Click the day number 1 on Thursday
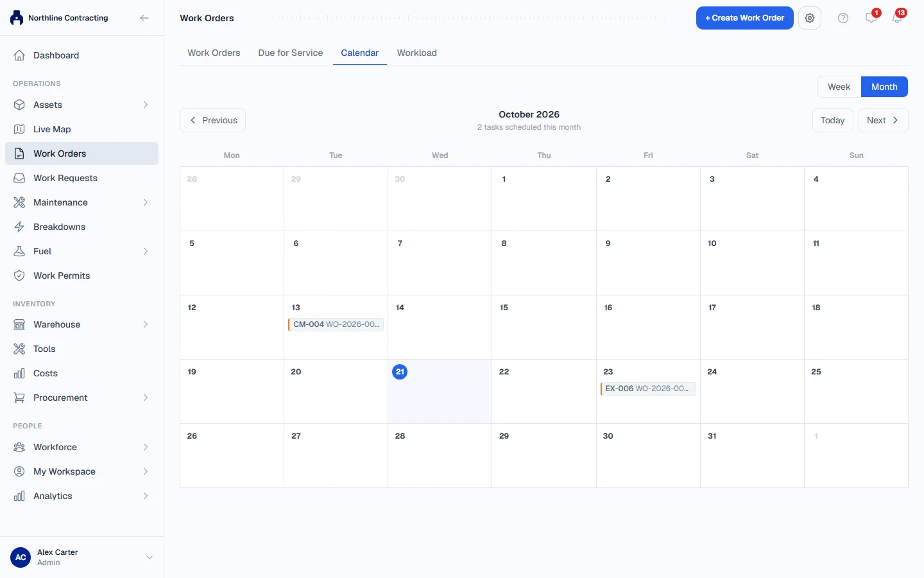924x578 pixels. [x=504, y=179]
